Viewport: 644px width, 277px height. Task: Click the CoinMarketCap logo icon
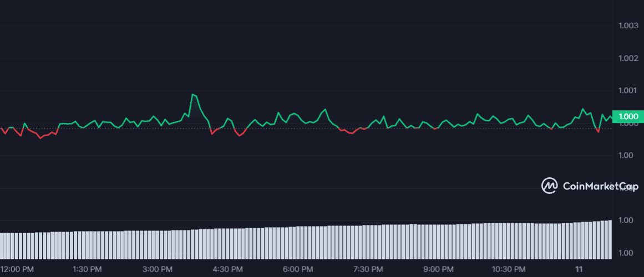(x=550, y=186)
